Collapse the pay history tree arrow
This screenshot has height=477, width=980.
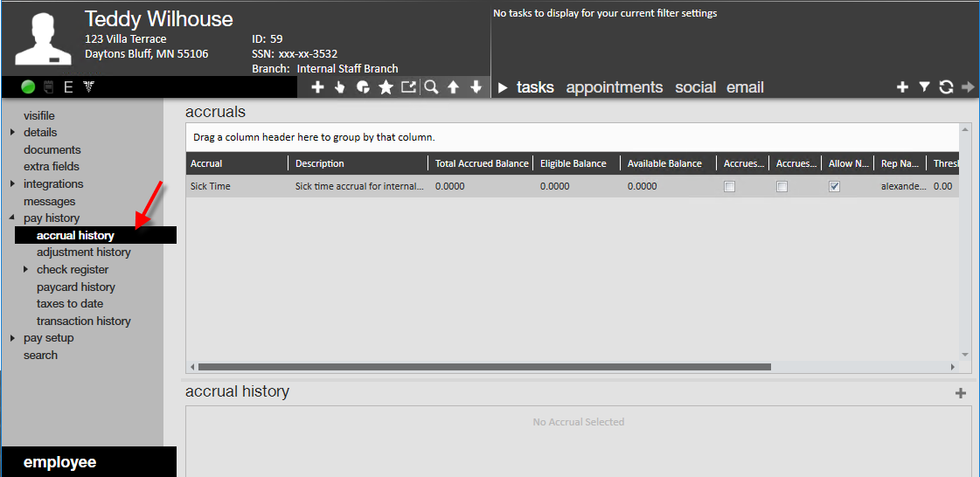click(12, 218)
